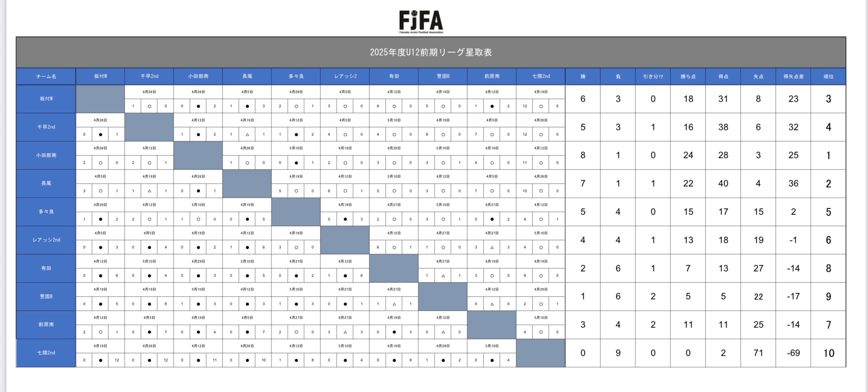This screenshot has width=868, height=392.
Task: Click the 小田部南 row label
Action: coord(46,155)
